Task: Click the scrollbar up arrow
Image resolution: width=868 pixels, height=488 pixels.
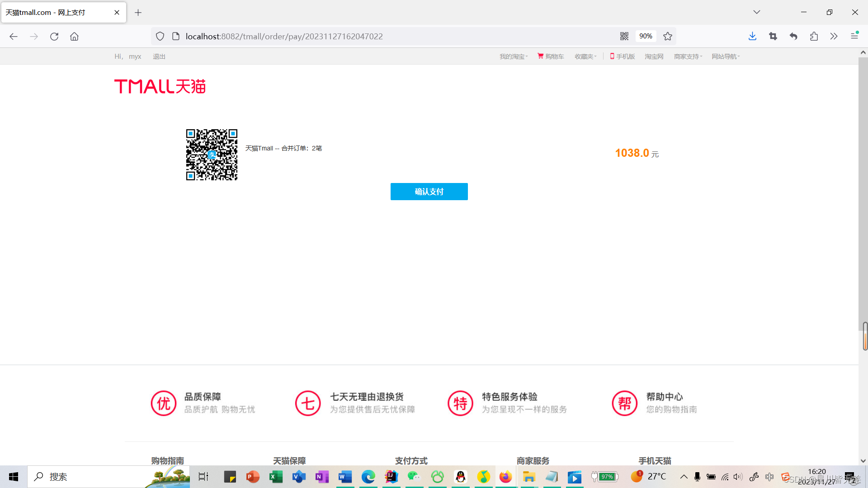Action: 863,52
